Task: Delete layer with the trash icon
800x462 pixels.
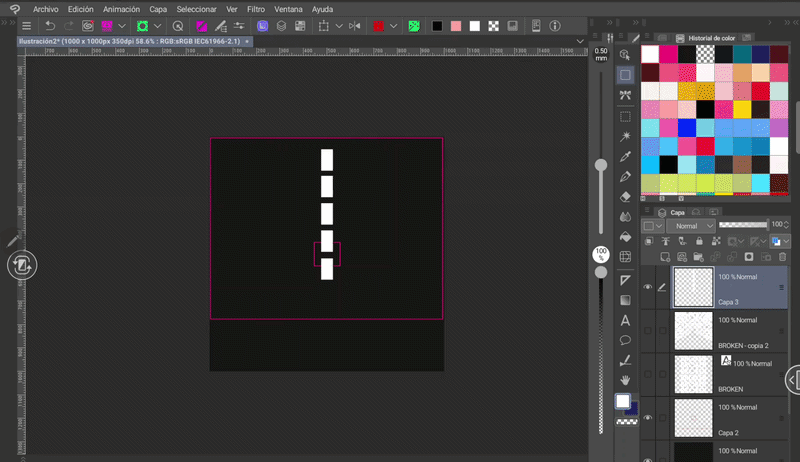Action: click(x=783, y=257)
